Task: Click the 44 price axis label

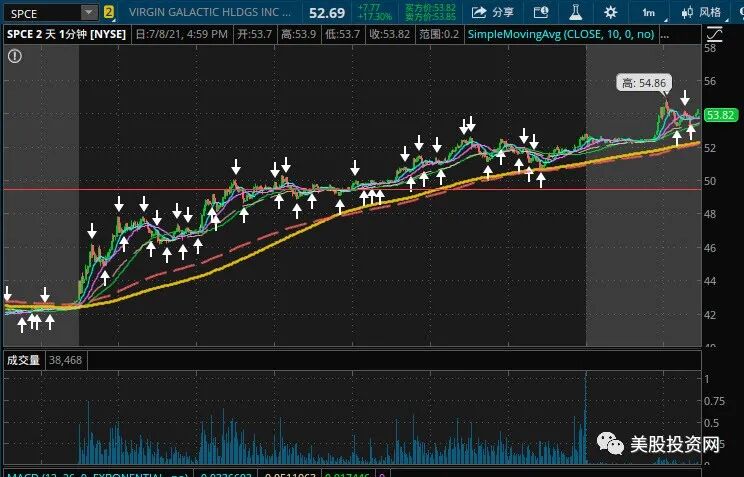Action: click(x=710, y=281)
